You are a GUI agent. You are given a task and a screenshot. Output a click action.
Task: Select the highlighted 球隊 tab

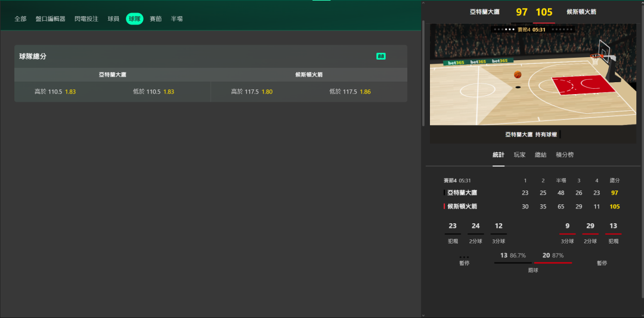tap(135, 19)
